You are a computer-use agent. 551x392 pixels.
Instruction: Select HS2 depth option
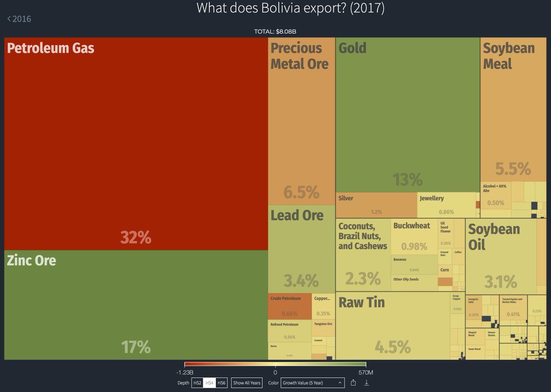197,383
